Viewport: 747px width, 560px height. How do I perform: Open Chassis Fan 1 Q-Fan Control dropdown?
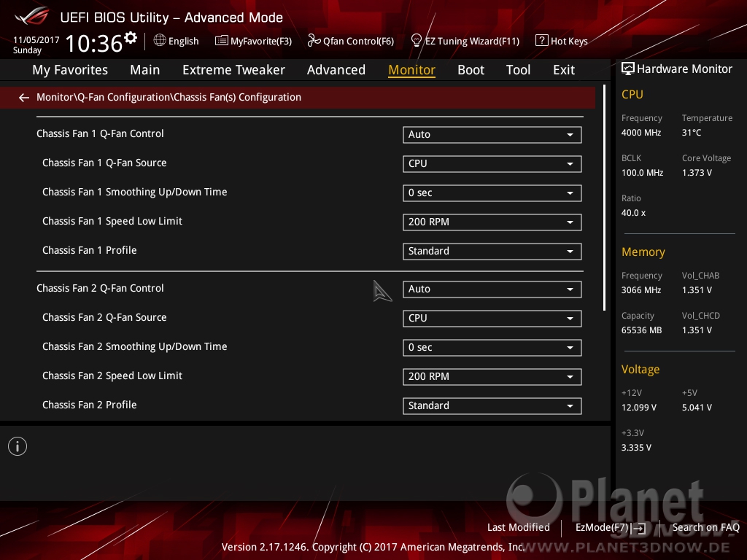tap(492, 135)
